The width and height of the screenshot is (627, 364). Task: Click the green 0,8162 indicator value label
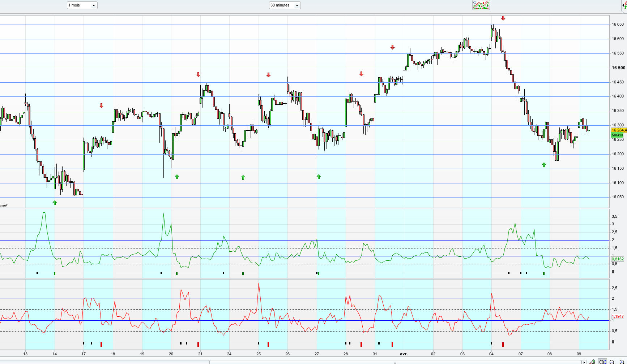[x=618, y=259]
